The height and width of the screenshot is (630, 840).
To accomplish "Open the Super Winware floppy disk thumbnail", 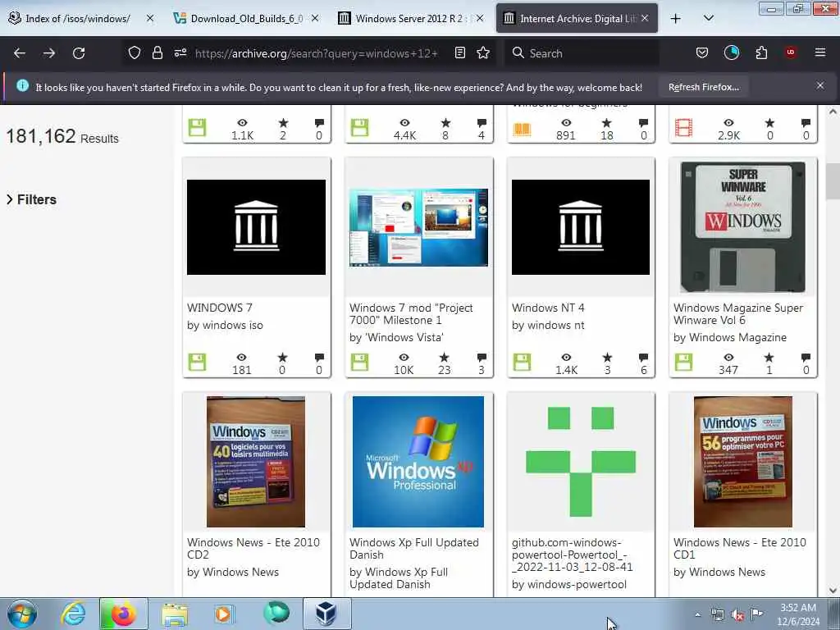I will click(x=742, y=227).
